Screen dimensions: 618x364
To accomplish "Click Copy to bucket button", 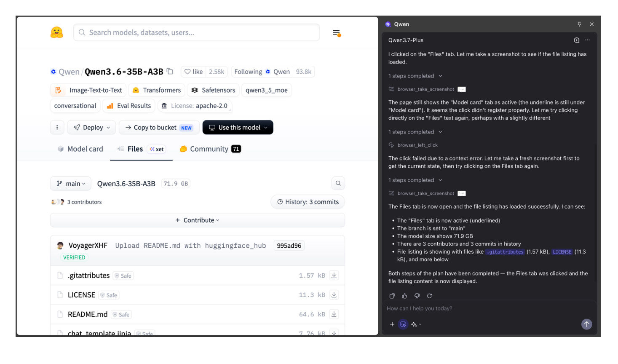I will (x=159, y=128).
